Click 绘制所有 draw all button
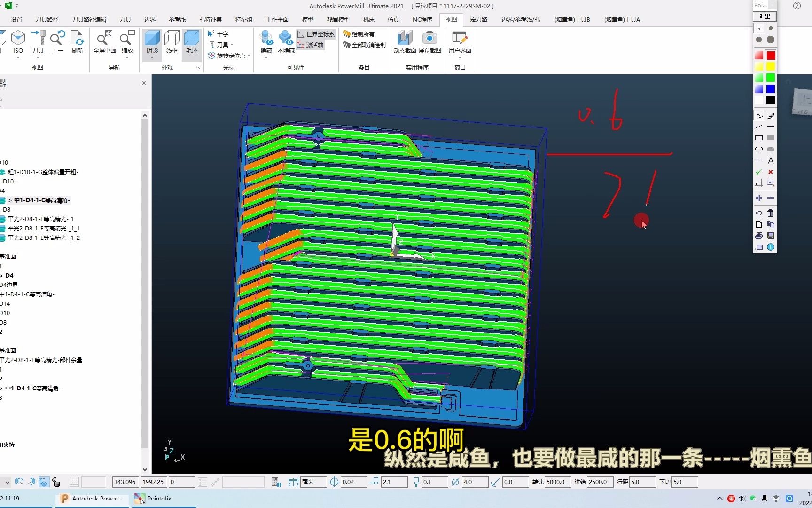This screenshot has width=812, height=508. click(x=359, y=34)
